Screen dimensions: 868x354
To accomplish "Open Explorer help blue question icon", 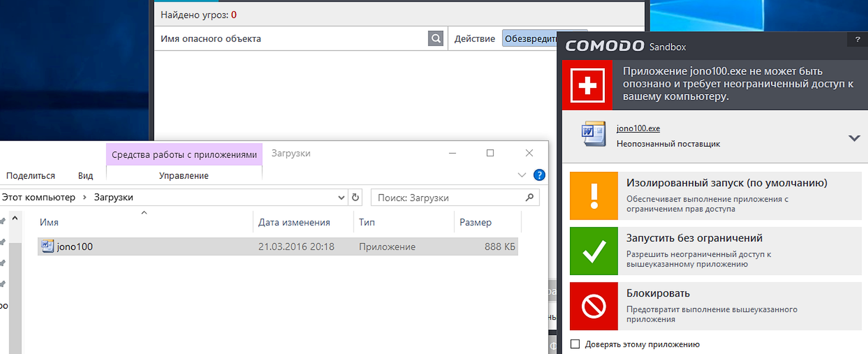I will pyautogui.click(x=539, y=175).
